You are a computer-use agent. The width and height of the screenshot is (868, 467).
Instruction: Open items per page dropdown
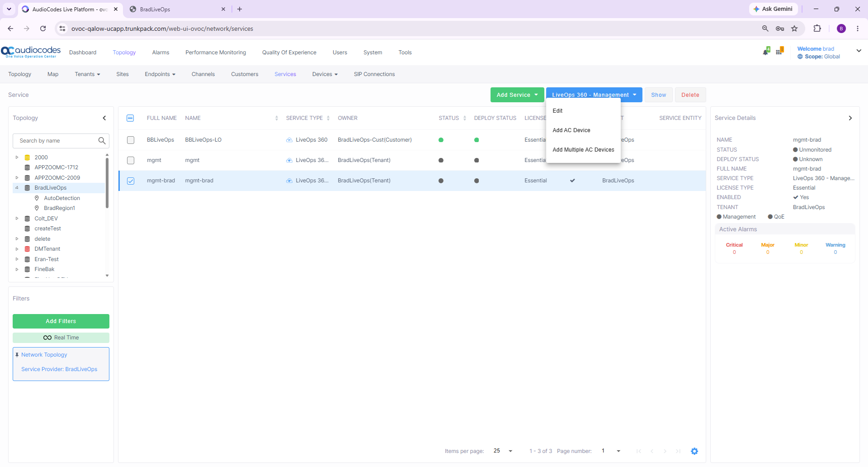(504, 451)
